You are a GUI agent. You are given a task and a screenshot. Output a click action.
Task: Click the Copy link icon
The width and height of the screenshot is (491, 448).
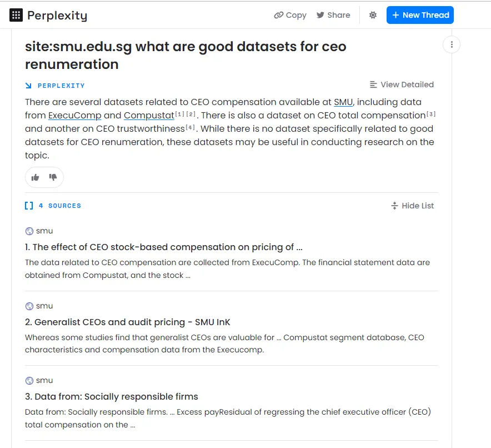(x=278, y=15)
